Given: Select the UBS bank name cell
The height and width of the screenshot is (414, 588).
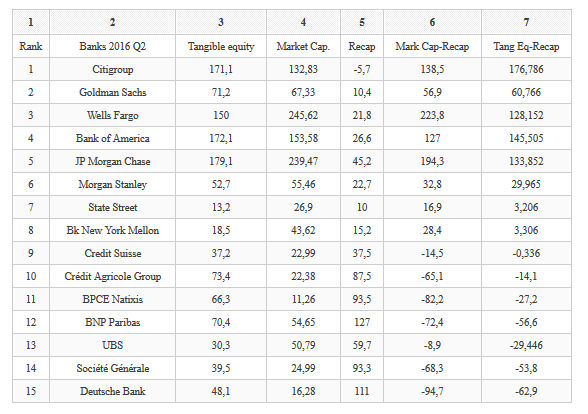Looking at the screenshot, I should click(112, 345).
